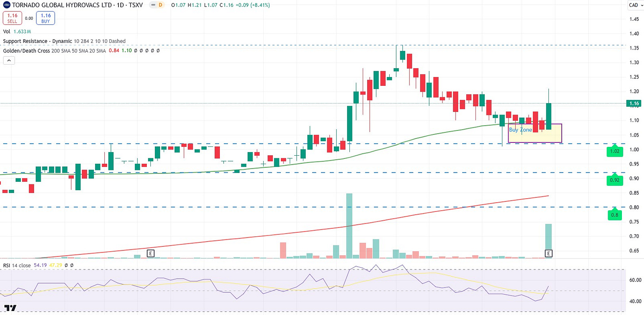Open the earnings E marker under the latest candle
The image size is (644, 315).
[548, 254]
